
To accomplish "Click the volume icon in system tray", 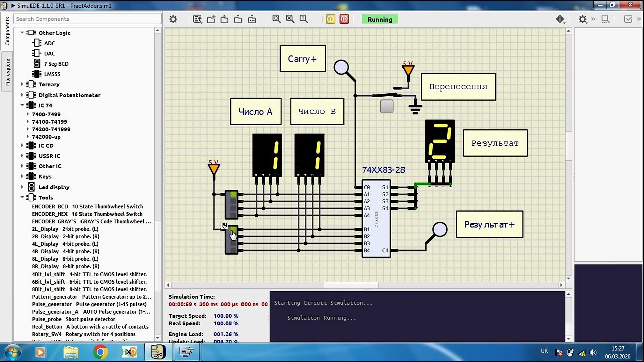I will pyautogui.click(x=593, y=352).
